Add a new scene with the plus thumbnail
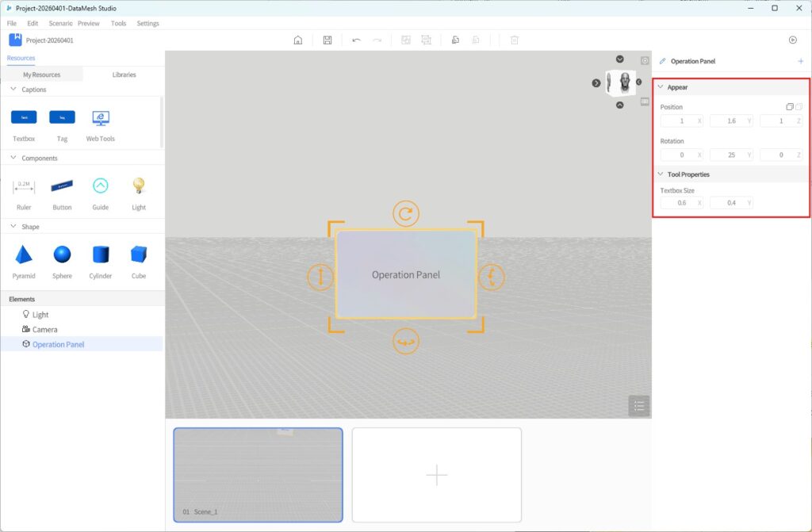The image size is (812, 532). (437, 475)
